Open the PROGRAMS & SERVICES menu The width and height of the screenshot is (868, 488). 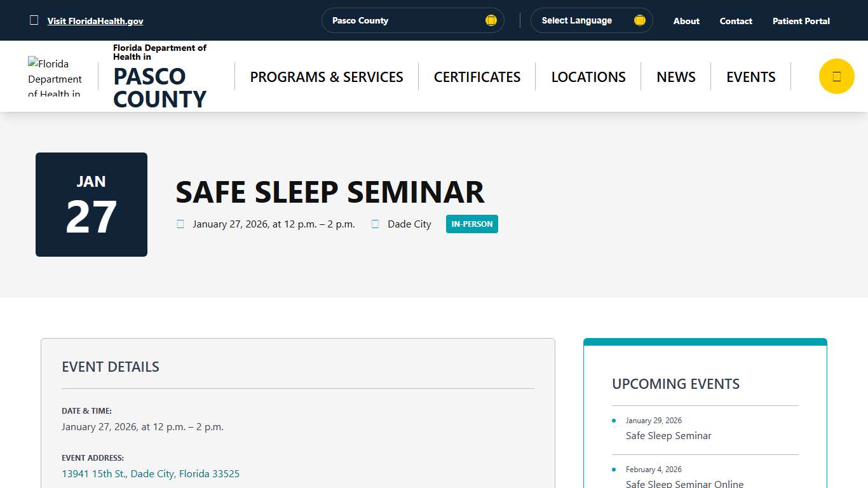click(x=326, y=76)
